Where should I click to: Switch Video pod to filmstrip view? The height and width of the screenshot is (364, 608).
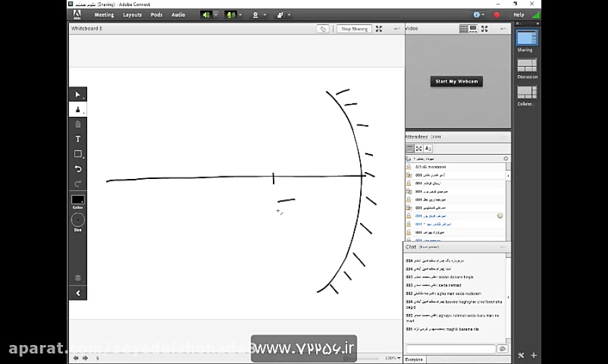tap(473, 28)
